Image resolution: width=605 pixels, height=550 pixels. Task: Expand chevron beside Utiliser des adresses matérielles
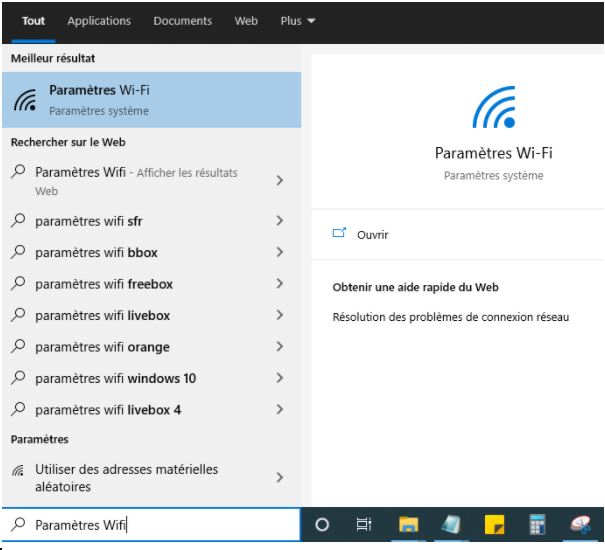[280, 477]
